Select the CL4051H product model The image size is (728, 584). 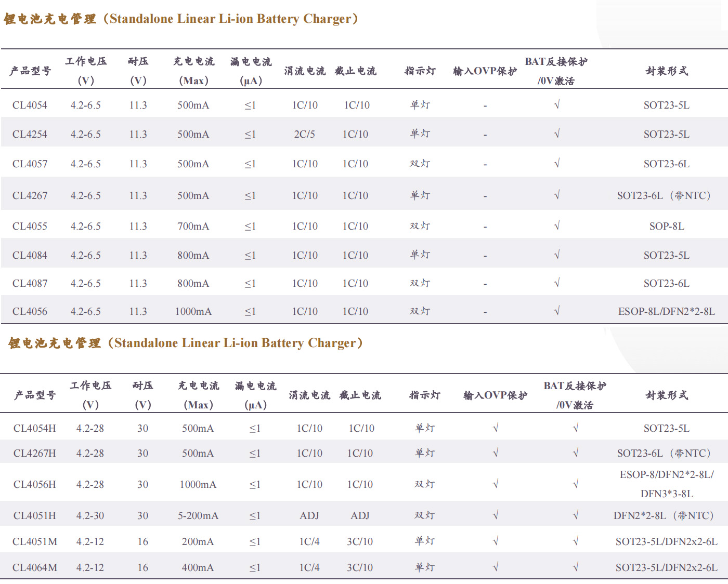(34, 516)
